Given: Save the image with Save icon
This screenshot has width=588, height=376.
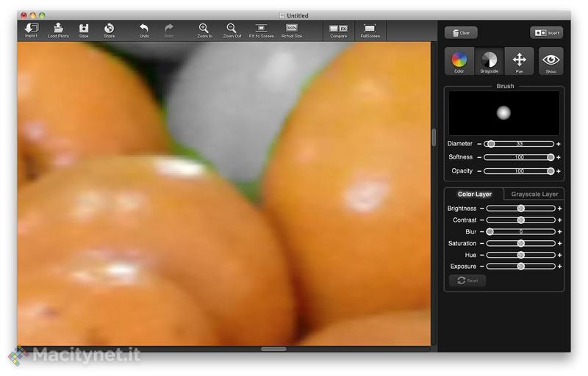Looking at the screenshot, I should point(84,29).
